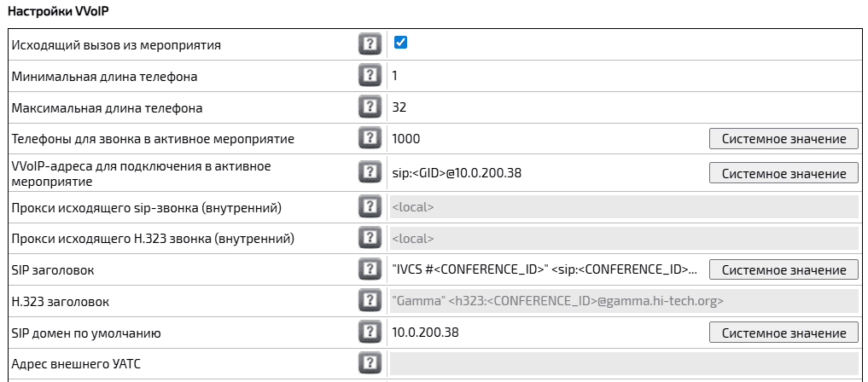
Task: Show help for Прокси исходящего sip-звонка
Action: [370, 206]
